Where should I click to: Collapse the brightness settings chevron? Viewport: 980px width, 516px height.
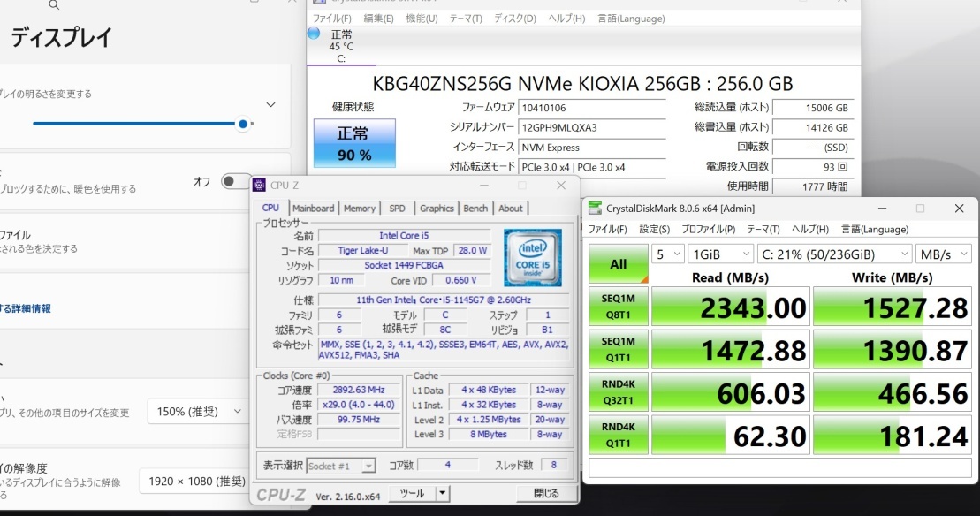click(270, 103)
